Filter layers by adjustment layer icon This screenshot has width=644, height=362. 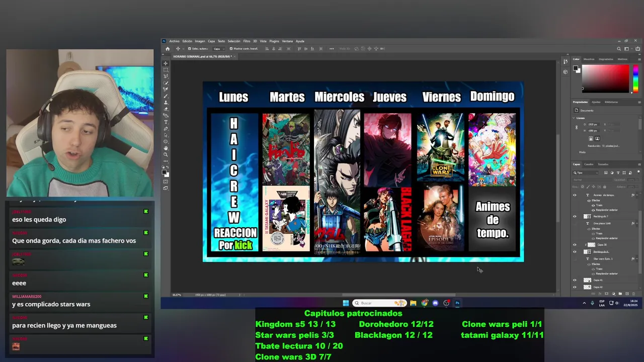click(612, 172)
